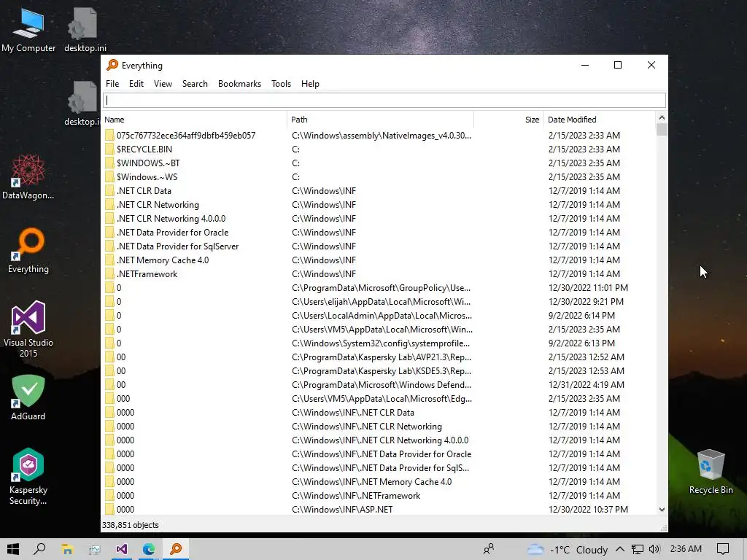747x560 pixels.
Task: Open the View menu
Action: click(x=163, y=84)
